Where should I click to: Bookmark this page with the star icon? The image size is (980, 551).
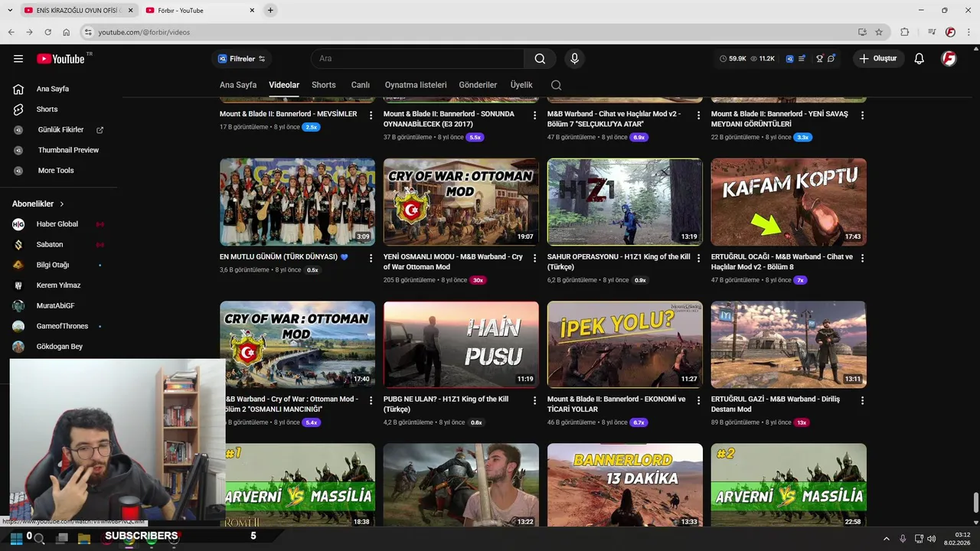pyautogui.click(x=879, y=32)
